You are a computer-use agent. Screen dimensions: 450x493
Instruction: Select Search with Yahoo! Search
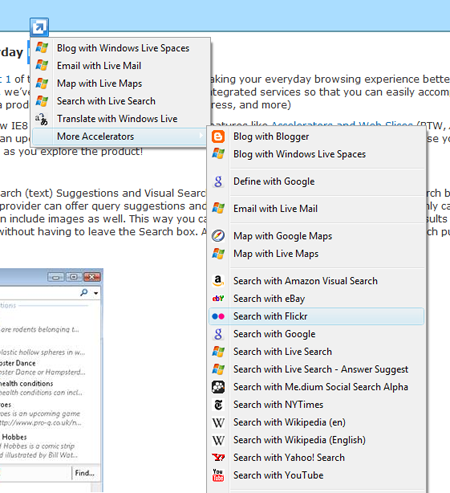tap(316, 457)
